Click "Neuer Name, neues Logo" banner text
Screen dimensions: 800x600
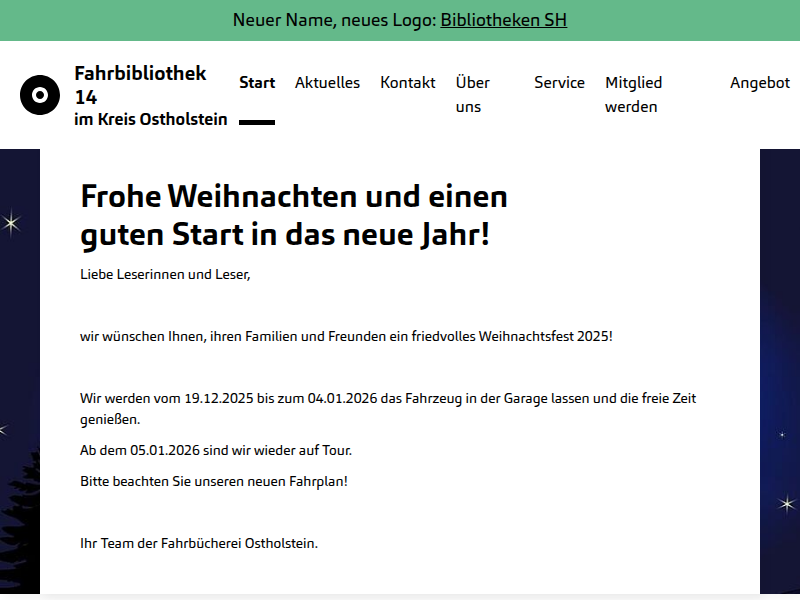coord(335,20)
